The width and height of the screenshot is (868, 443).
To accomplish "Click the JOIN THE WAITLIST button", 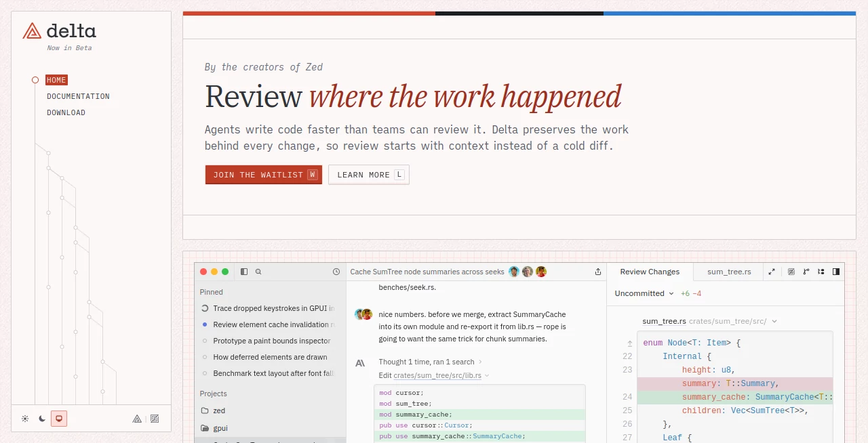I will click(264, 175).
